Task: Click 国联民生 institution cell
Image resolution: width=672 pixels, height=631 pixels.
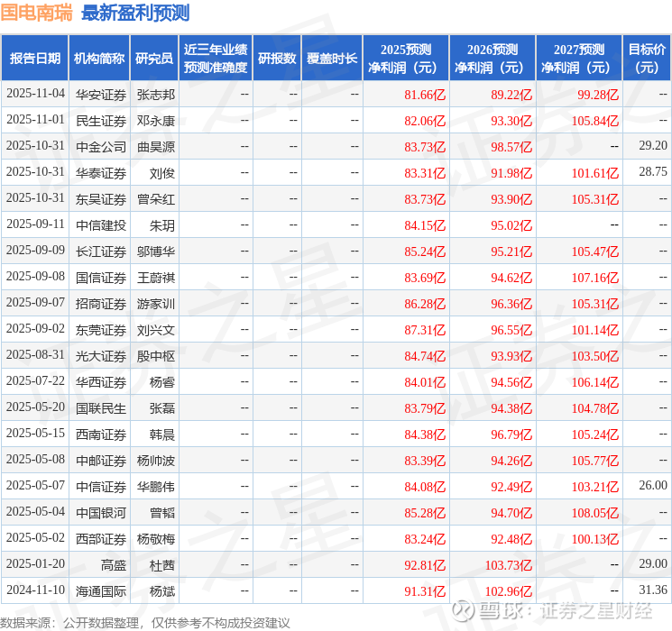Action: point(101,407)
